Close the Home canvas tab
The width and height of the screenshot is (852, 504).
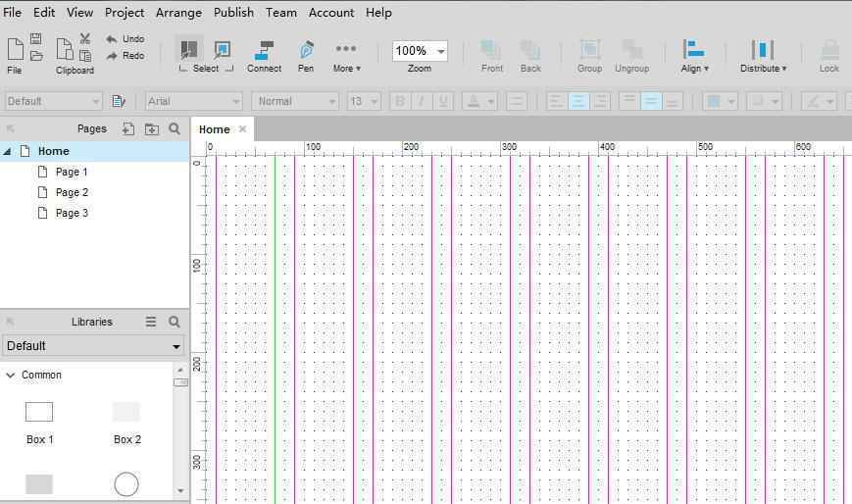(x=242, y=128)
